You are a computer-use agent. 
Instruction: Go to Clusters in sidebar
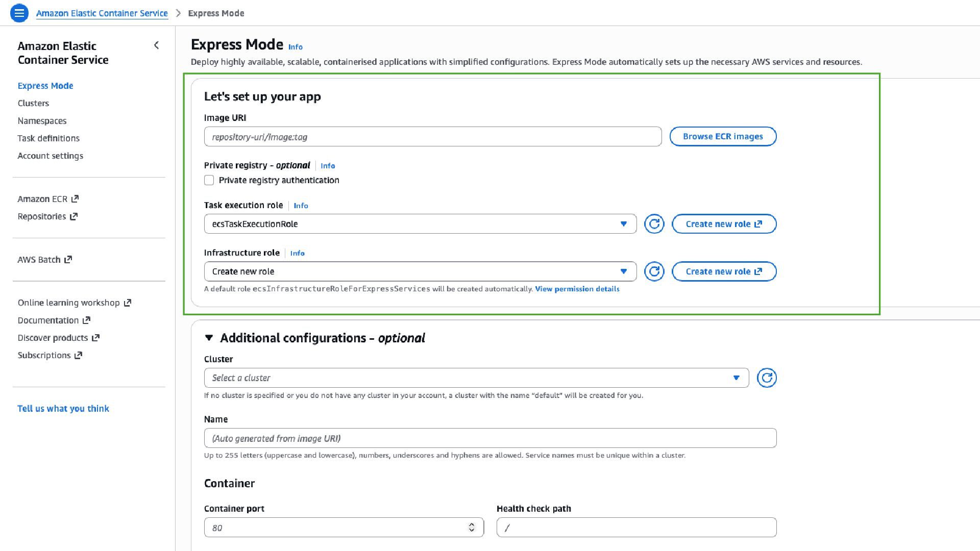pos(33,103)
